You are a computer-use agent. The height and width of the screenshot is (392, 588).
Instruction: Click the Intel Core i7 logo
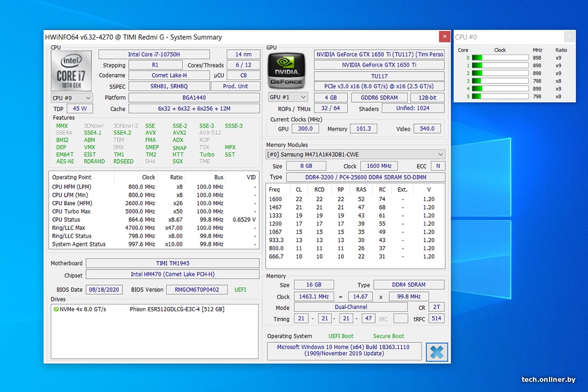pyautogui.click(x=71, y=70)
